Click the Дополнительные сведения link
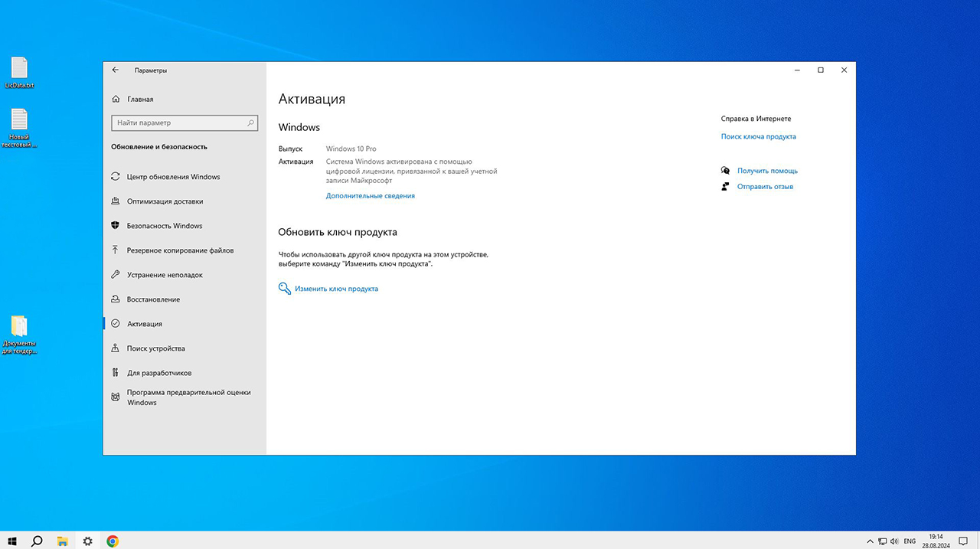980x549 pixels. coord(370,196)
